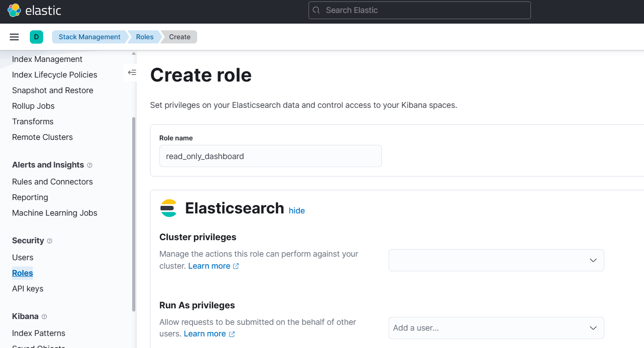Click the Create role heading
The width and height of the screenshot is (644, 348).
click(x=201, y=75)
